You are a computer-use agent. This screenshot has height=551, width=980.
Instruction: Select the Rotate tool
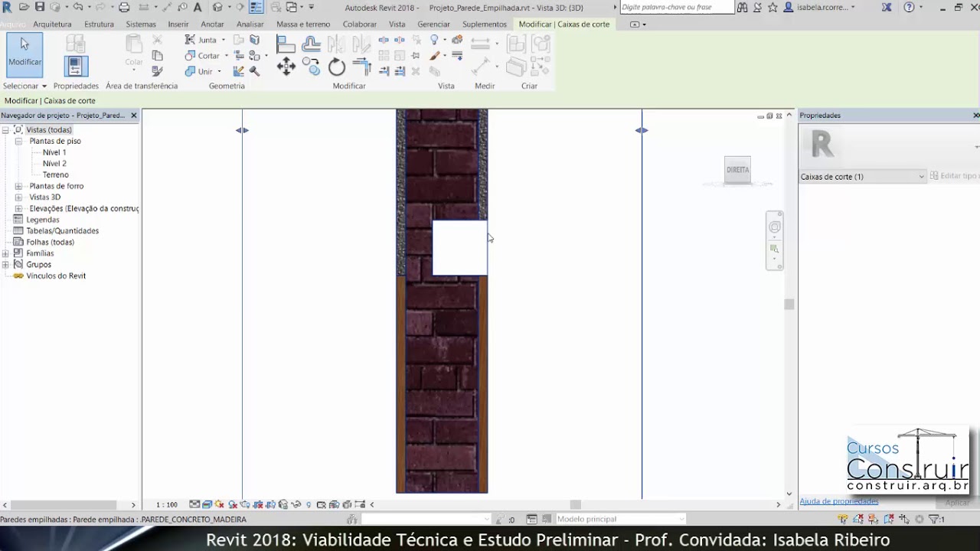337,67
